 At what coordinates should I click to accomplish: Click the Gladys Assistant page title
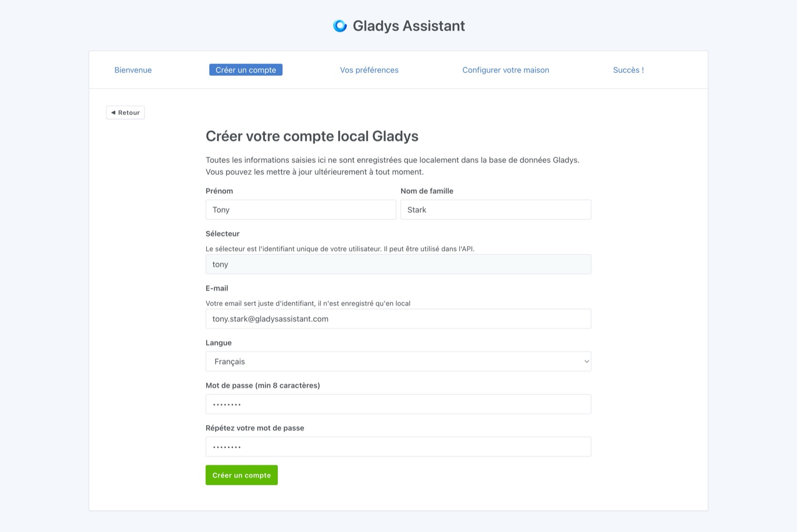(x=408, y=25)
